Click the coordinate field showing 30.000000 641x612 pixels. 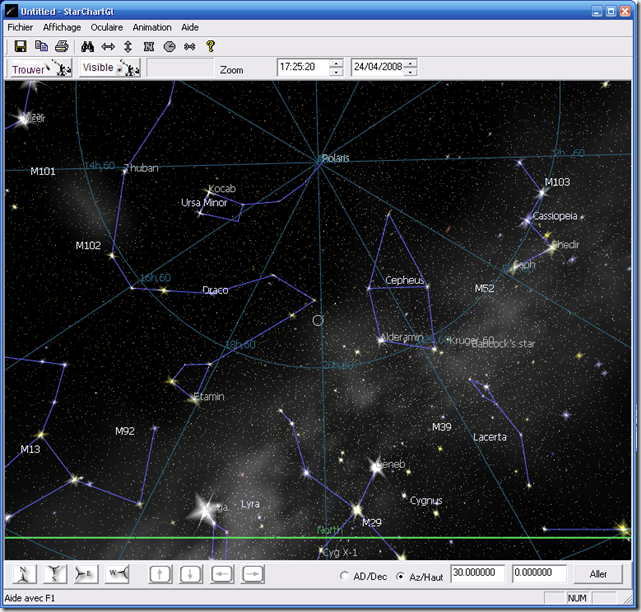click(477, 573)
